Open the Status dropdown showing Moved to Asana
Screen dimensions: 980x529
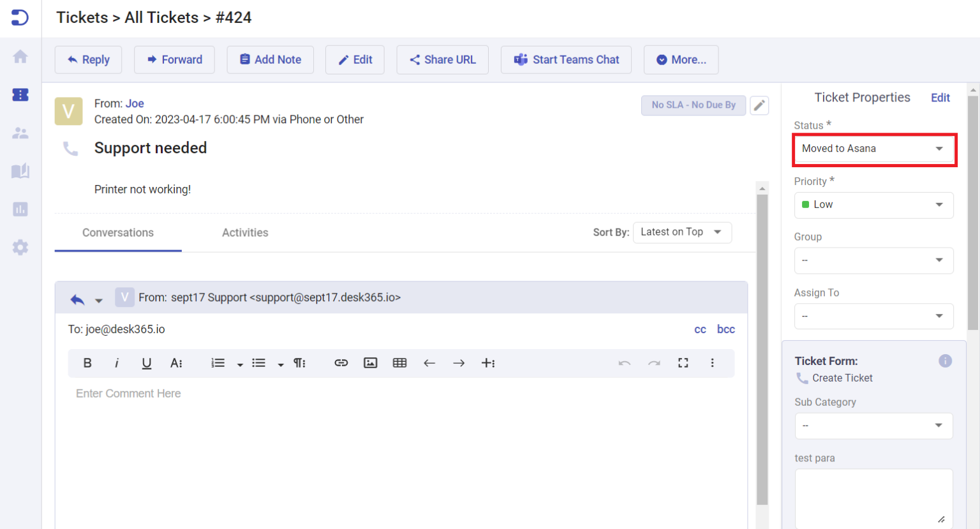(873, 149)
